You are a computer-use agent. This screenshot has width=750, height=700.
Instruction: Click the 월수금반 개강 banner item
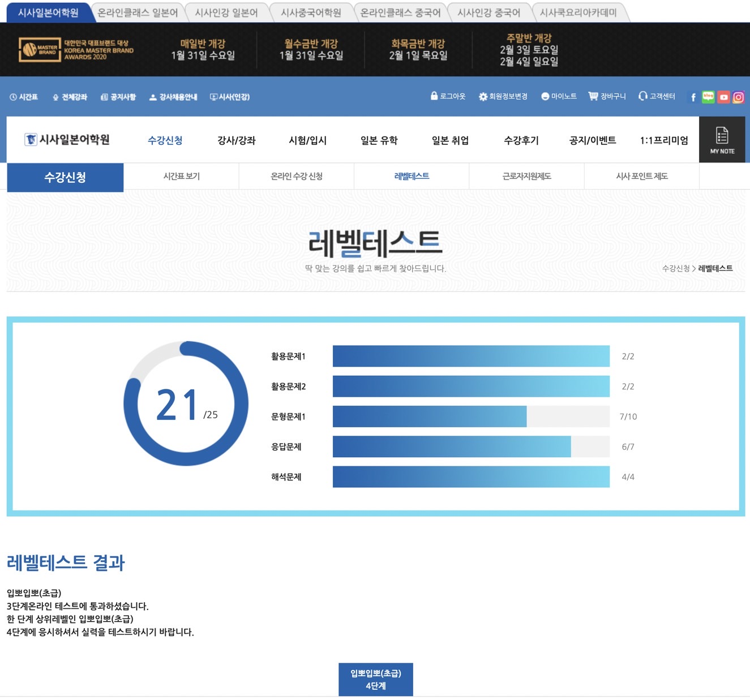pos(311,49)
